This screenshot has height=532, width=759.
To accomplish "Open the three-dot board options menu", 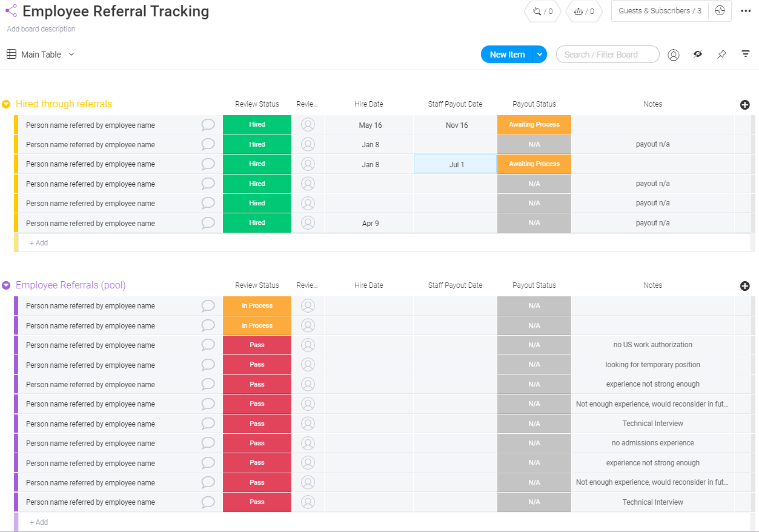I will click(x=746, y=11).
